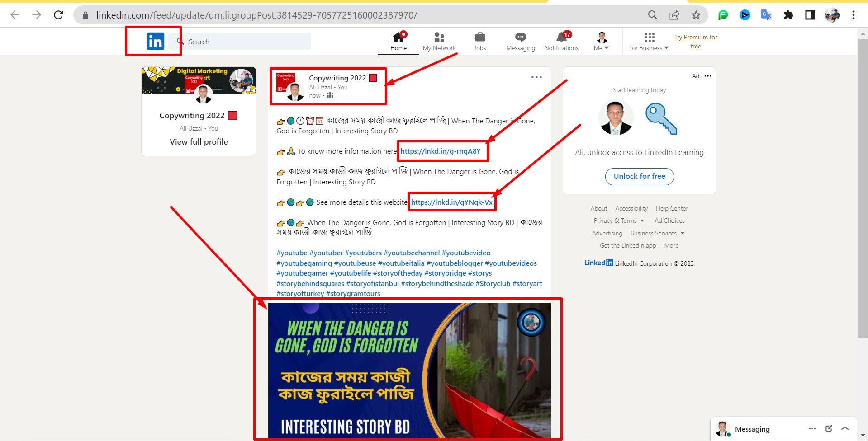
Task: Click the key icon in Learning ad
Action: click(x=661, y=118)
